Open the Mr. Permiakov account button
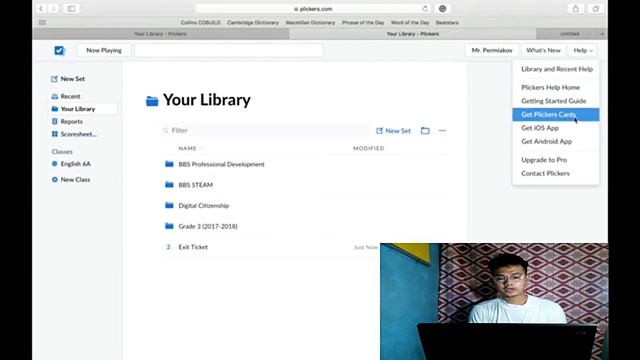Image resolution: width=640 pixels, height=360 pixels. 492,50
